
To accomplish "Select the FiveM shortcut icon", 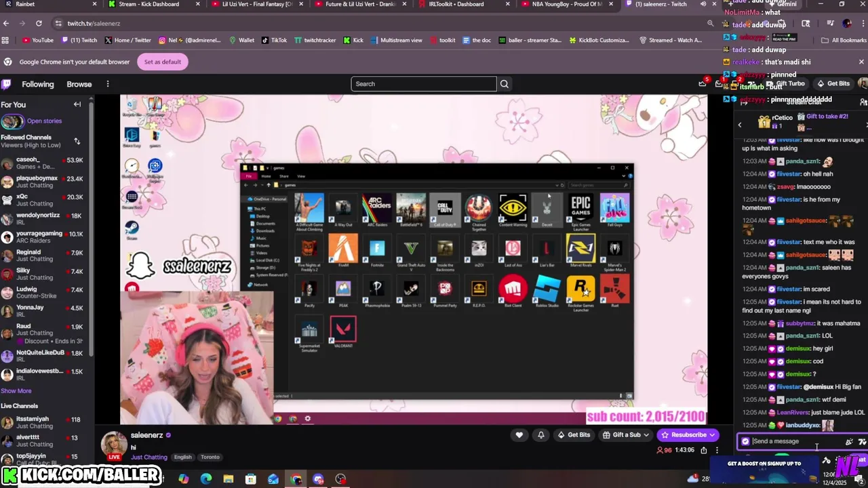I will pos(343,250).
